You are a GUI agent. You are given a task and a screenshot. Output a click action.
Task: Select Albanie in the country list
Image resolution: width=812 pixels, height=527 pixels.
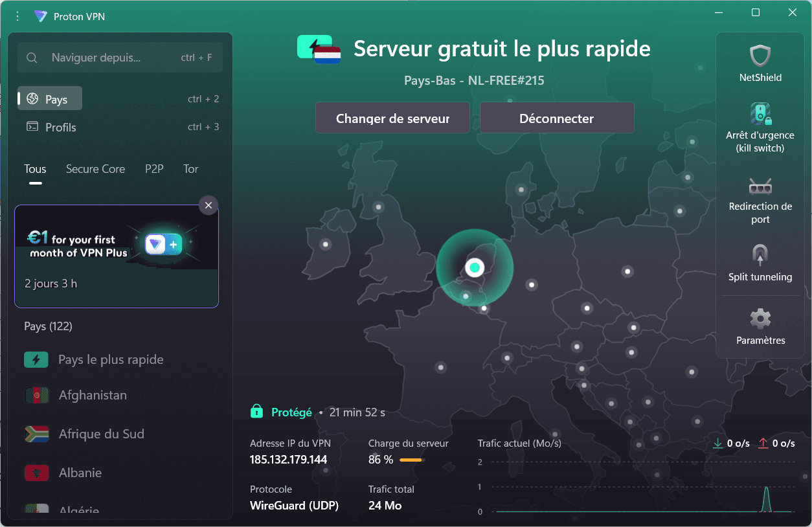(x=120, y=473)
